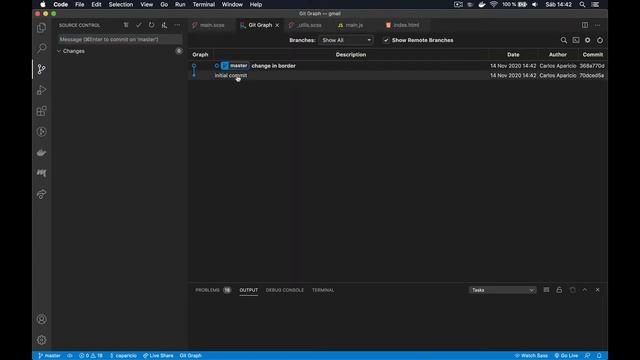The width and height of the screenshot is (640, 360).
Task: Open the Branches Show All dropdown
Action: pos(346,40)
